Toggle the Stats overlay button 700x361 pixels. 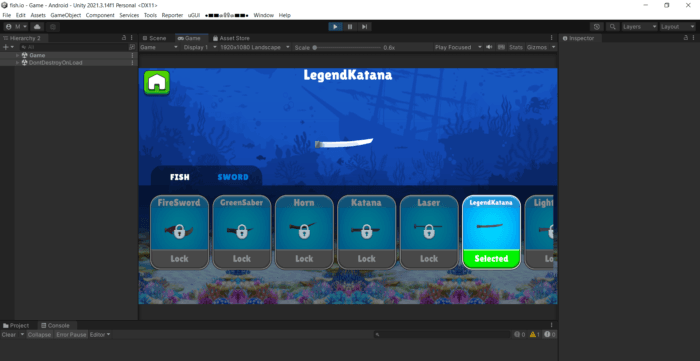(x=516, y=47)
